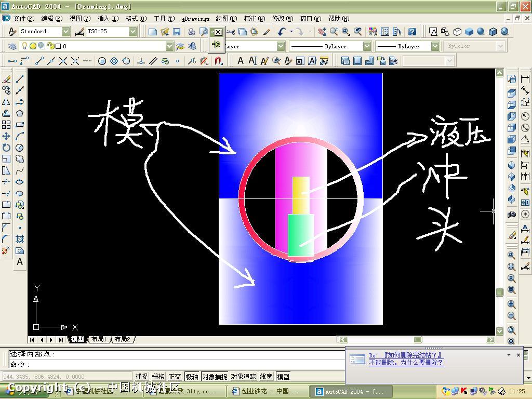Click the Linear Dimension icon
This screenshot has height=399, width=532.
pos(525,79)
